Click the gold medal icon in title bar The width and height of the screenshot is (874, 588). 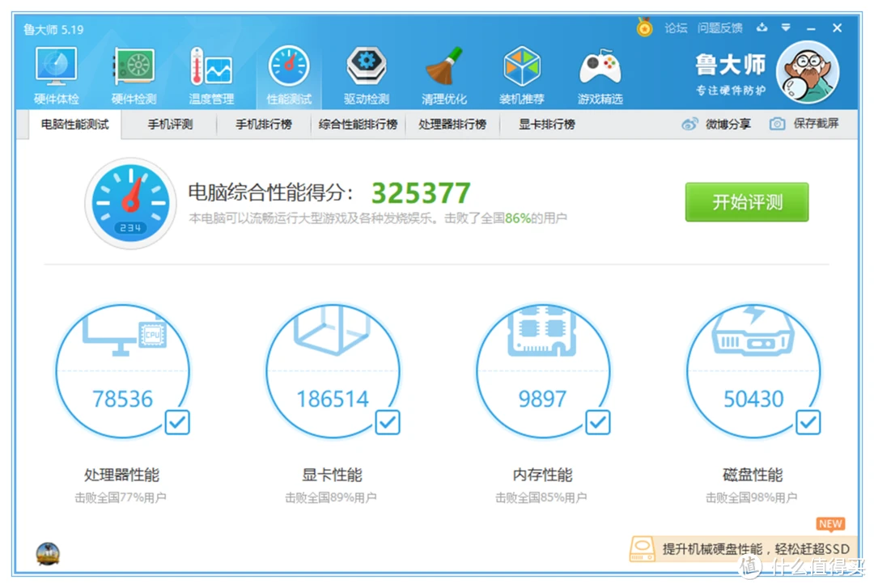pyautogui.click(x=644, y=27)
